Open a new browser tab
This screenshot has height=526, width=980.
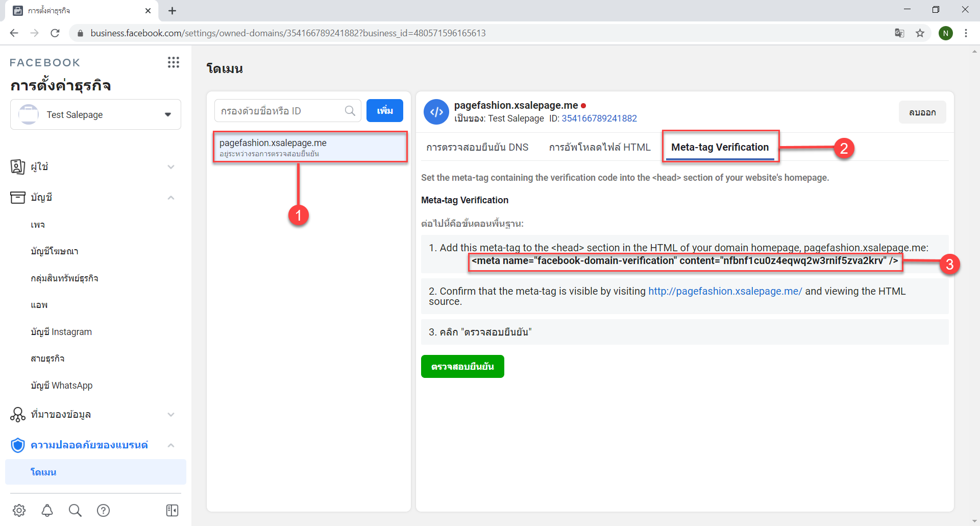pos(172,11)
